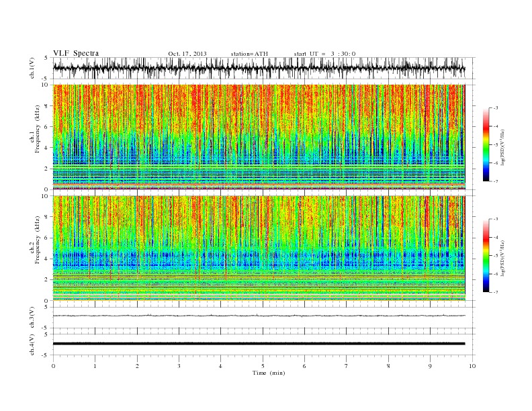The image size is (532, 411).
Task: Click the "ch.3(V)" axis label
Action: coord(32,318)
